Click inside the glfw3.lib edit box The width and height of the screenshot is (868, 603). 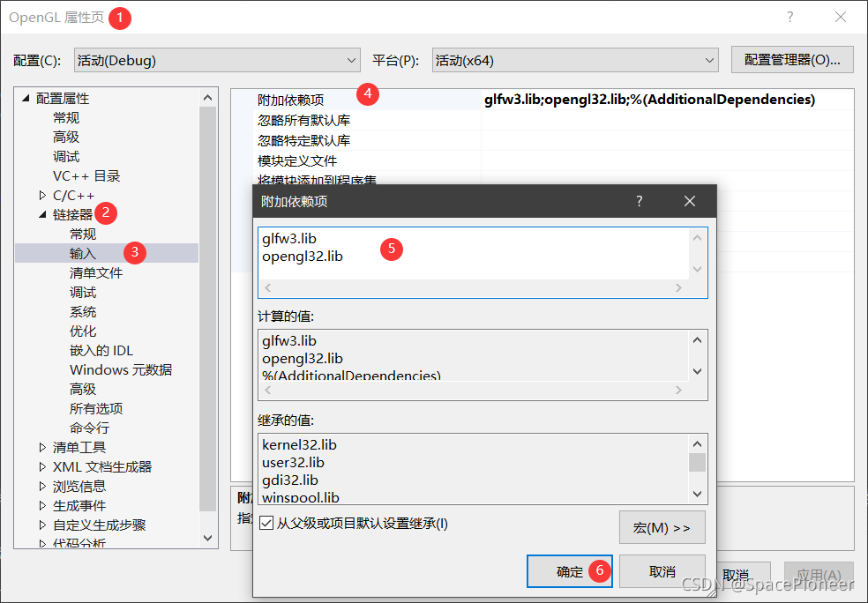[474, 253]
